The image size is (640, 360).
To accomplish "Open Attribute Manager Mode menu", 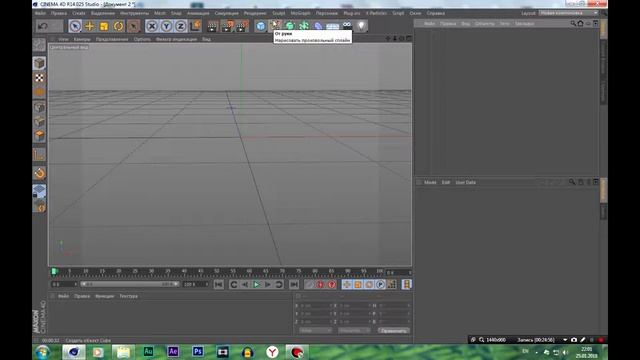I will 430,182.
